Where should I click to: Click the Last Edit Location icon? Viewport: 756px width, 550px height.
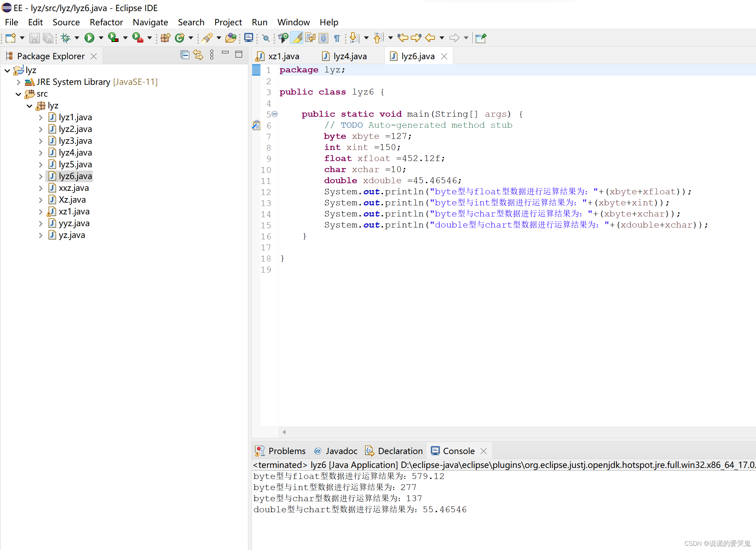pyautogui.click(x=403, y=38)
